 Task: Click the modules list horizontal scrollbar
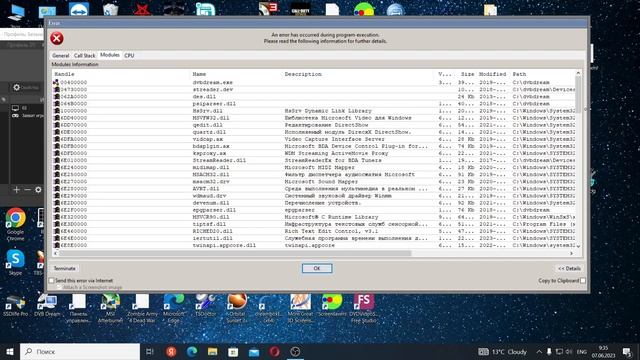coord(235,253)
